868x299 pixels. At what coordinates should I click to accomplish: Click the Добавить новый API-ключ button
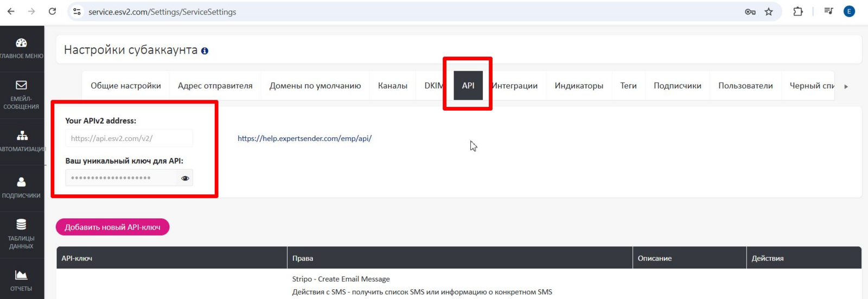tap(112, 227)
